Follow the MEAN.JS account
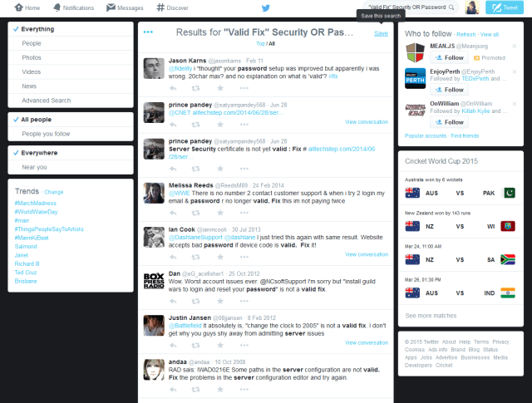Viewport: 532px width, 403px height. [x=449, y=57]
